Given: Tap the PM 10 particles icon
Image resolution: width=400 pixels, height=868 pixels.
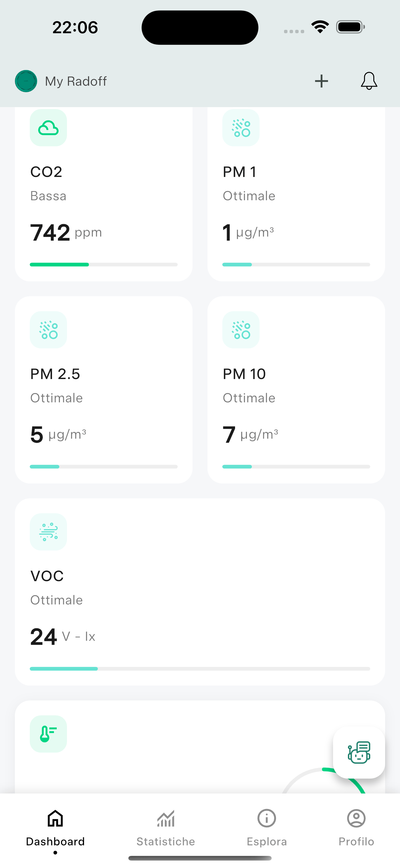Looking at the screenshot, I should click(x=241, y=330).
